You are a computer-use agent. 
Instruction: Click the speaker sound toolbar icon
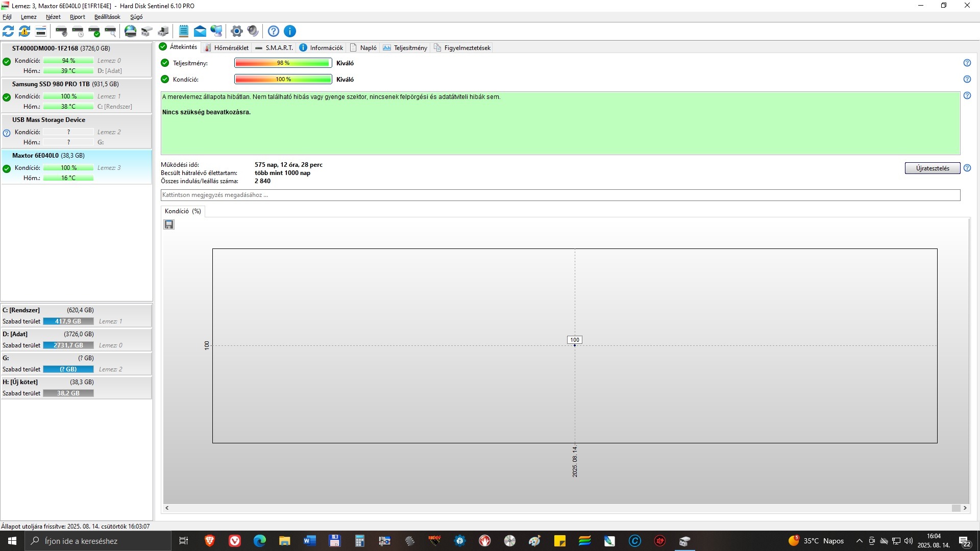(253, 31)
